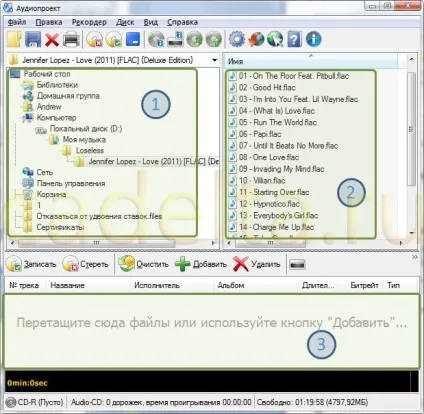
Task: Click the Очистить button
Action: click(x=144, y=264)
